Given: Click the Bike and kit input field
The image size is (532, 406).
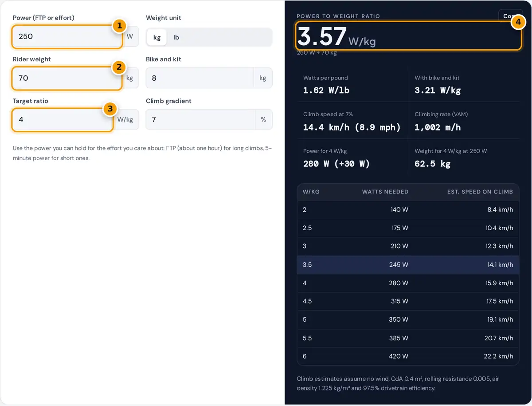Looking at the screenshot, I should point(199,78).
